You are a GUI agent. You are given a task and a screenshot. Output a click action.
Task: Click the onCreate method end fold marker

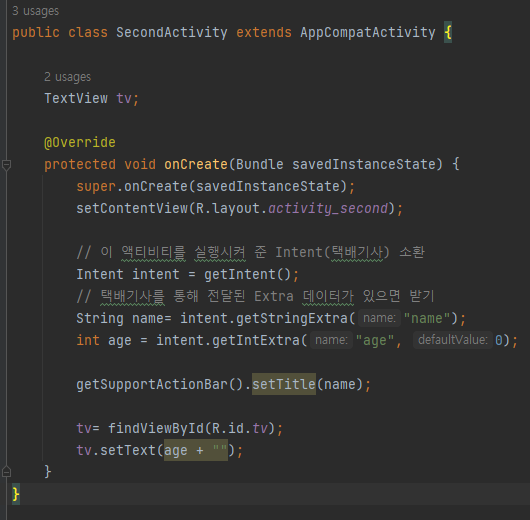(x=6, y=471)
